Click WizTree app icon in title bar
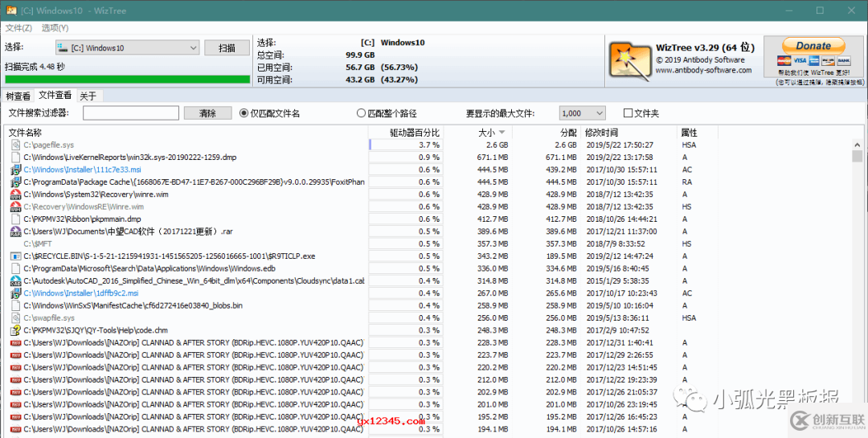This screenshot has width=868, height=438. pyautogui.click(x=10, y=10)
